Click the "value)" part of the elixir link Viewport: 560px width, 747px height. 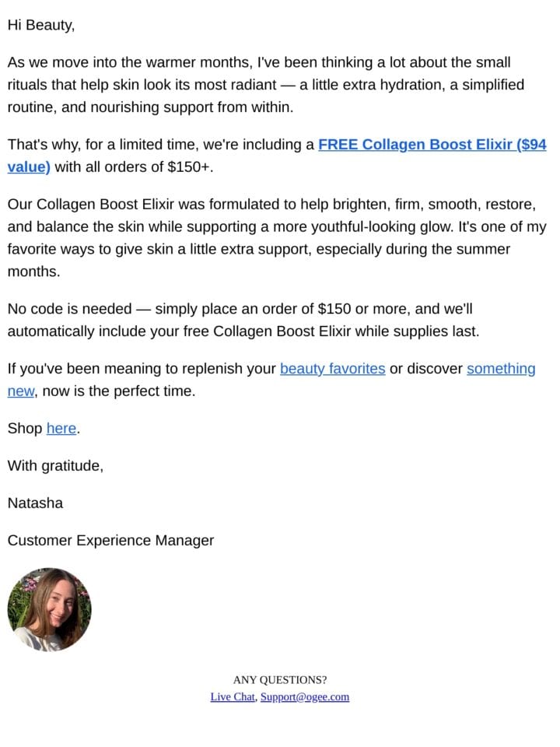click(29, 167)
